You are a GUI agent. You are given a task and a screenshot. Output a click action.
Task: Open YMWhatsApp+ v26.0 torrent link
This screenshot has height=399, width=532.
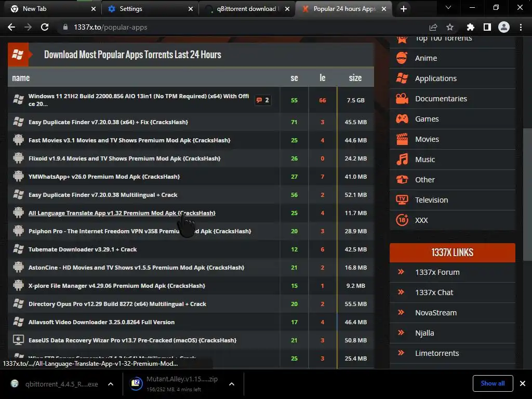click(104, 177)
